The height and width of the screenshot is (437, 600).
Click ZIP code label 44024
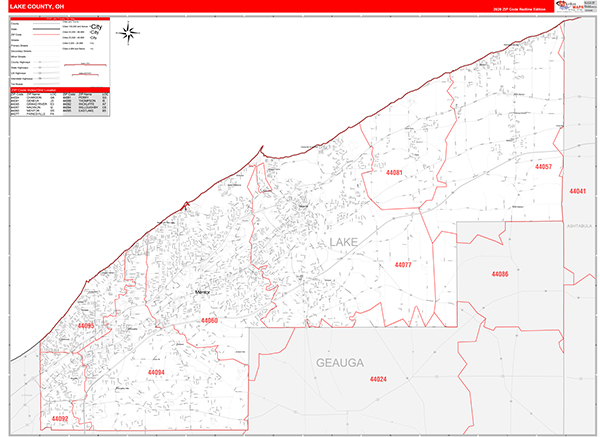[378, 379]
